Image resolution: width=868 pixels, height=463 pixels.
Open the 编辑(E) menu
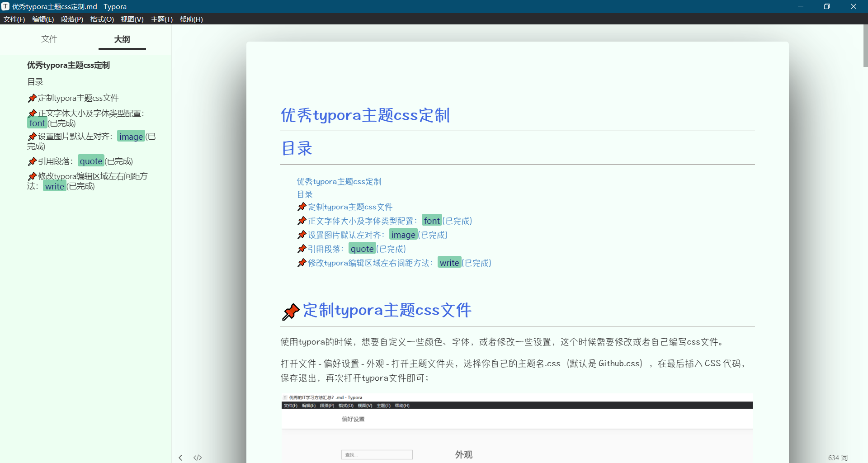pyautogui.click(x=43, y=19)
